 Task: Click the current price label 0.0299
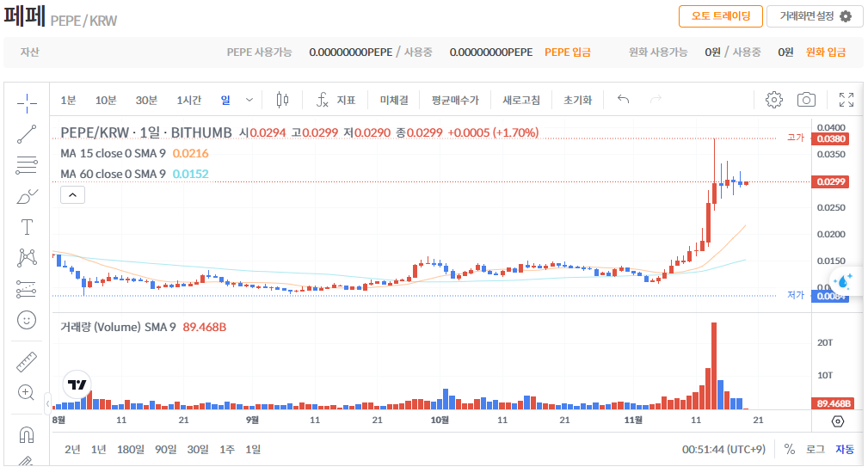(830, 181)
